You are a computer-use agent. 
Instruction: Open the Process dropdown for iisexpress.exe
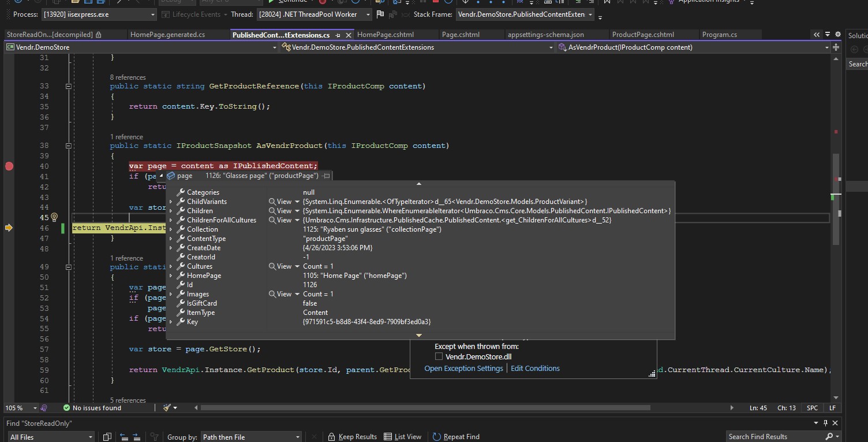(x=152, y=14)
